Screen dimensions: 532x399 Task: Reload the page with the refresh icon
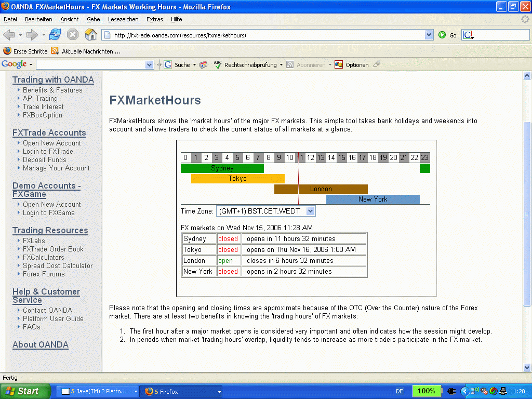(55, 35)
